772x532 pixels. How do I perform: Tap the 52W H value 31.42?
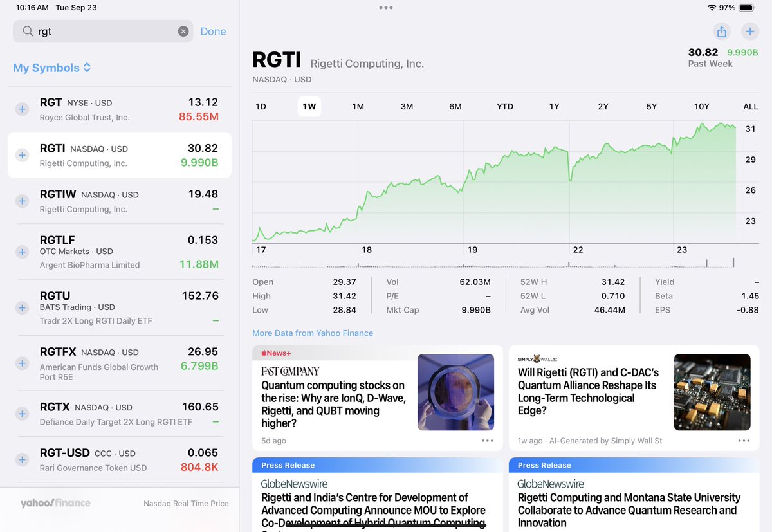(612, 282)
